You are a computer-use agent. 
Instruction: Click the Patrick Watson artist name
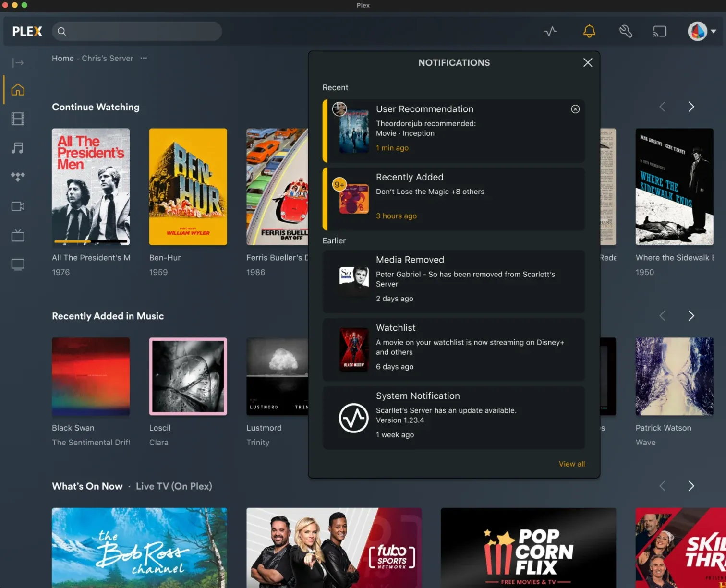click(664, 428)
